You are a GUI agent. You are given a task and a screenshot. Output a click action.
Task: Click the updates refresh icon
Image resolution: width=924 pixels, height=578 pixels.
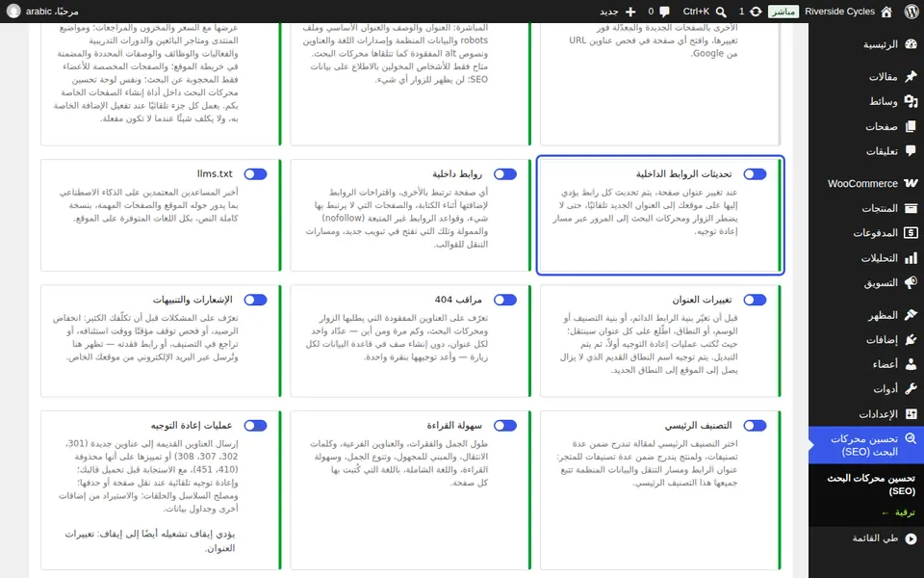pos(756,12)
